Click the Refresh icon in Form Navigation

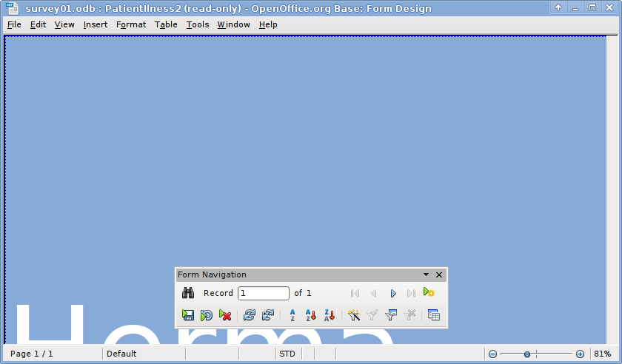click(250, 315)
